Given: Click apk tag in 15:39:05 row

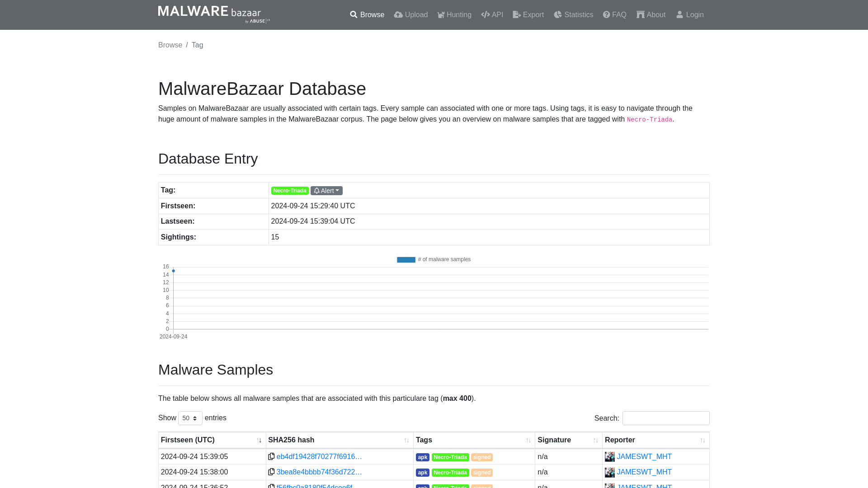Looking at the screenshot, I should pyautogui.click(x=423, y=457).
